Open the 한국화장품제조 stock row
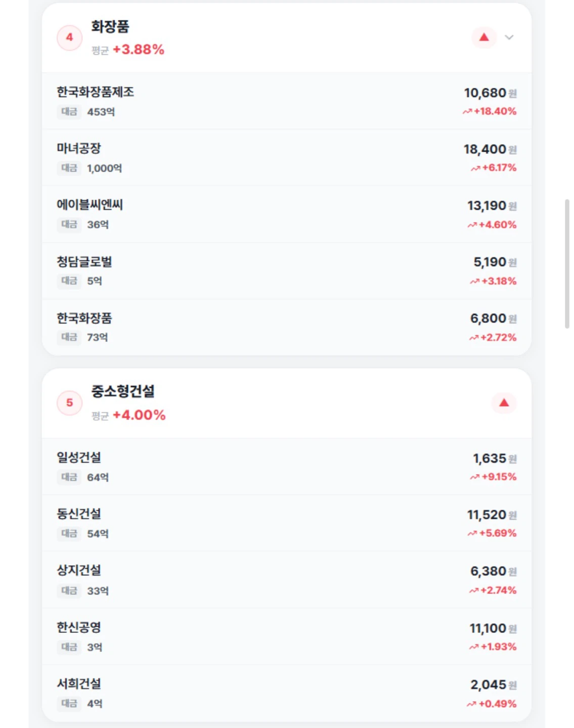Screen dimensions: 574x728 tap(287, 101)
